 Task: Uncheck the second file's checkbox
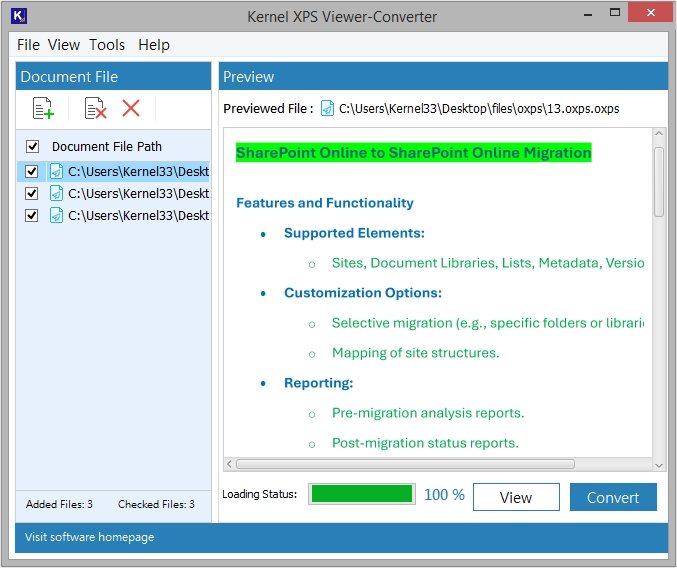point(32,193)
